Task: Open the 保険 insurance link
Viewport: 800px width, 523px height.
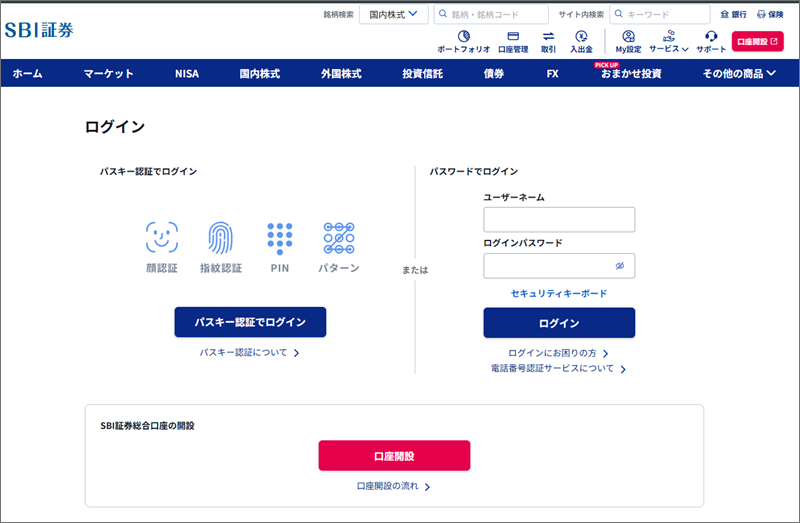Action: [770, 14]
